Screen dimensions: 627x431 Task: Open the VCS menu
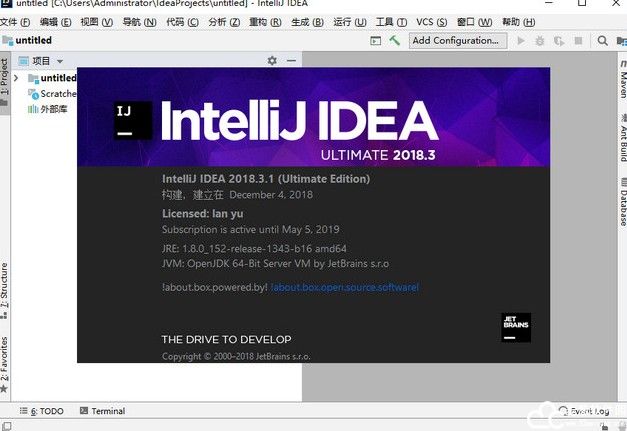point(431,21)
